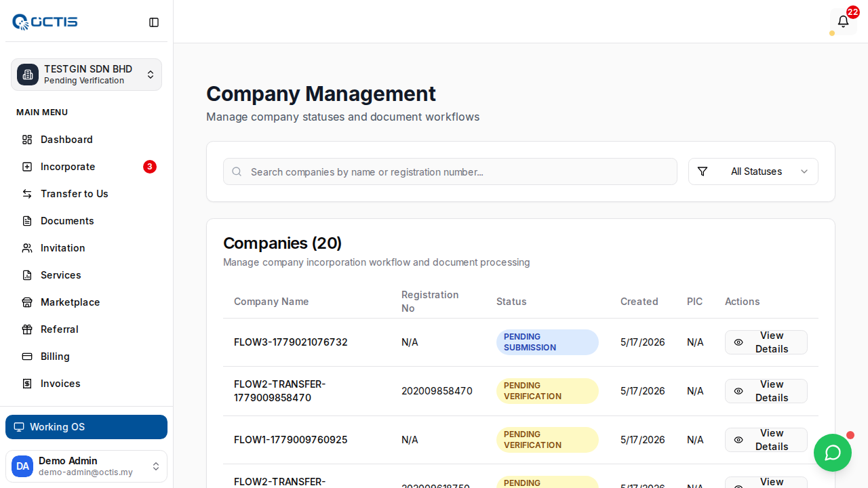Viewport: 868px width, 488px height.
Task: Go to Transfer to Us
Action: tap(86, 194)
